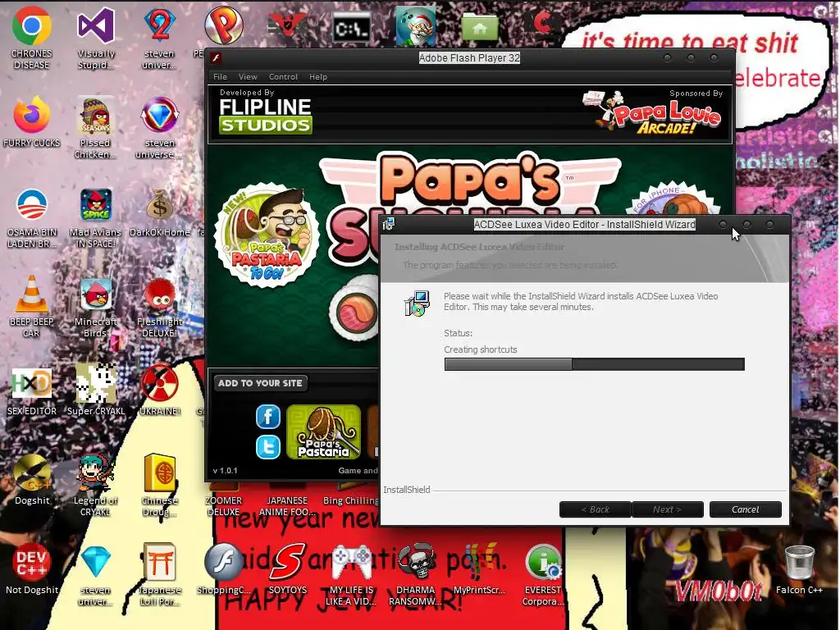840x630 pixels.
Task: Open the Santa bowling desktop icon
Action: (x=416, y=25)
